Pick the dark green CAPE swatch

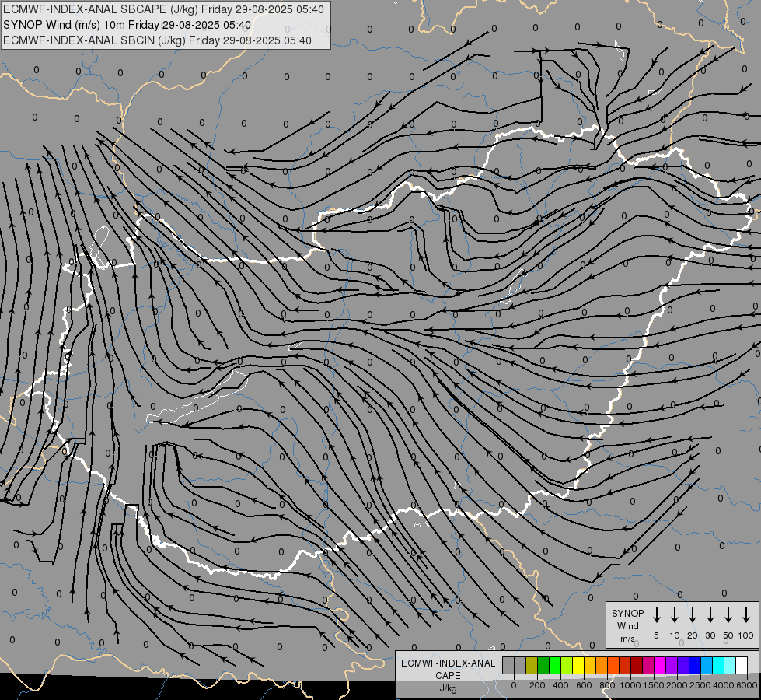543,665
